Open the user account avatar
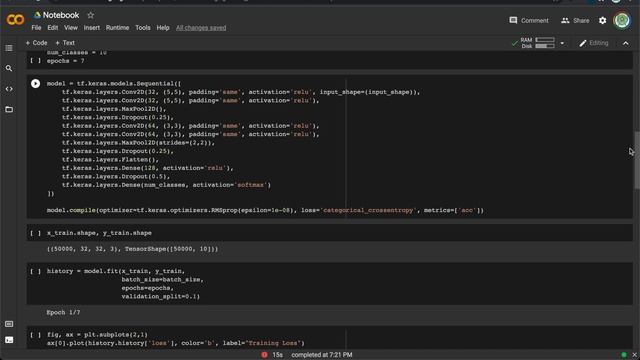 tap(622, 20)
